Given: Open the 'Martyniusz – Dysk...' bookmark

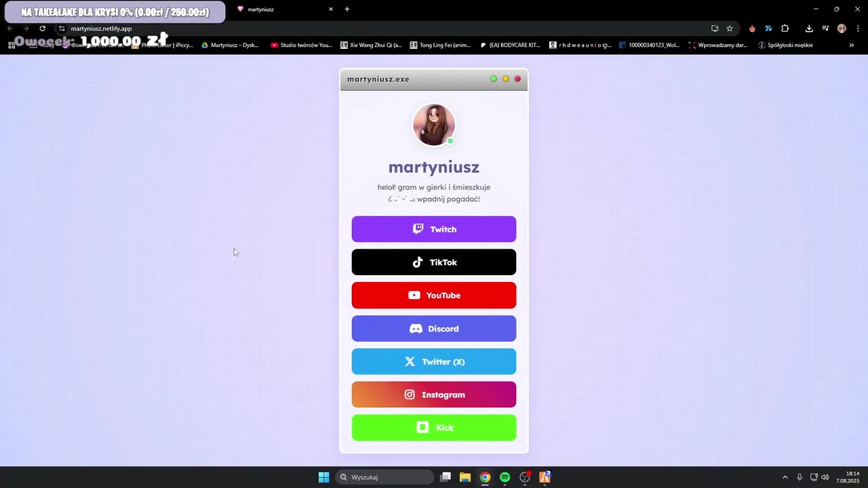Looking at the screenshot, I should (230, 45).
